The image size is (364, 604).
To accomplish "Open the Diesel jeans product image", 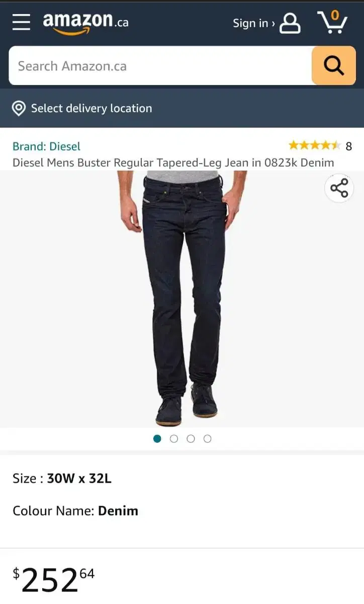I will coord(182,299).
